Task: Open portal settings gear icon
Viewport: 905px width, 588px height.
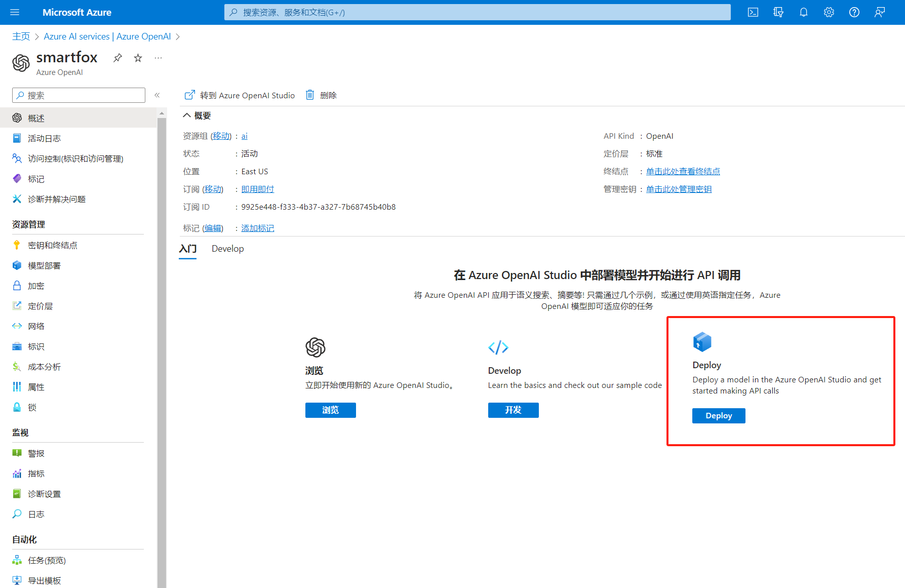Action: coord(829,12)
